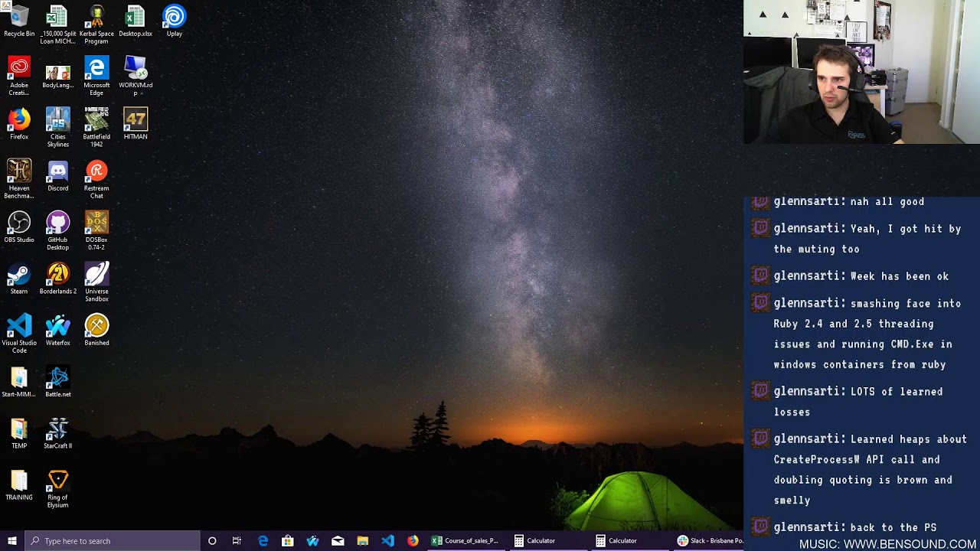This screenshot has width=980, height=551.
Task: Select the GitHub Desktop shortcut
Action: pos(58,231)
